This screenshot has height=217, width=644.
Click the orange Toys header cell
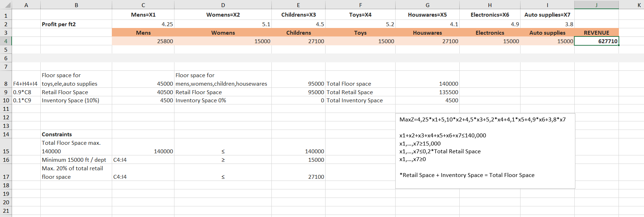[x=360, y=33]
